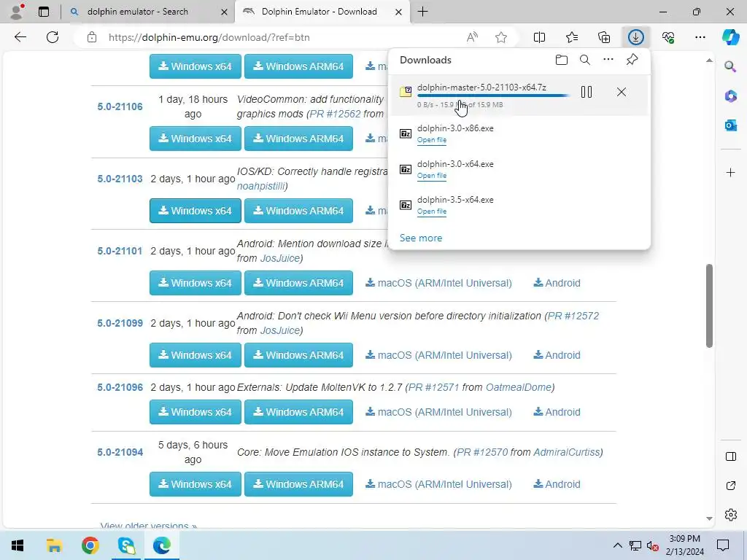The height and width of the screenshot is (560, 747).
Task: Open version 5.0-21106 link
Action: [120, 106]
